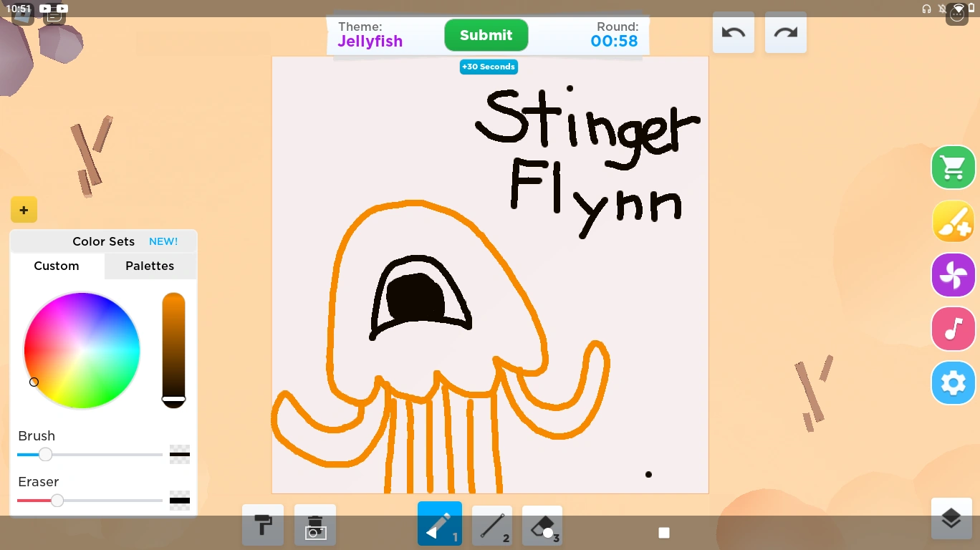The width and height of the screenshot is (980, 550).
Task: Select the Pencil drawing tool
Action: [439, 524]
